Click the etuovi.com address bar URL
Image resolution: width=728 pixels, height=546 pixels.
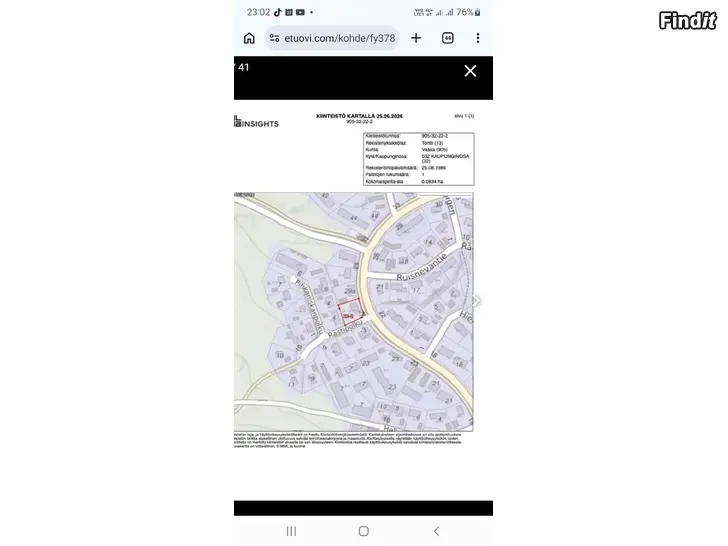[x=339, y=38]
